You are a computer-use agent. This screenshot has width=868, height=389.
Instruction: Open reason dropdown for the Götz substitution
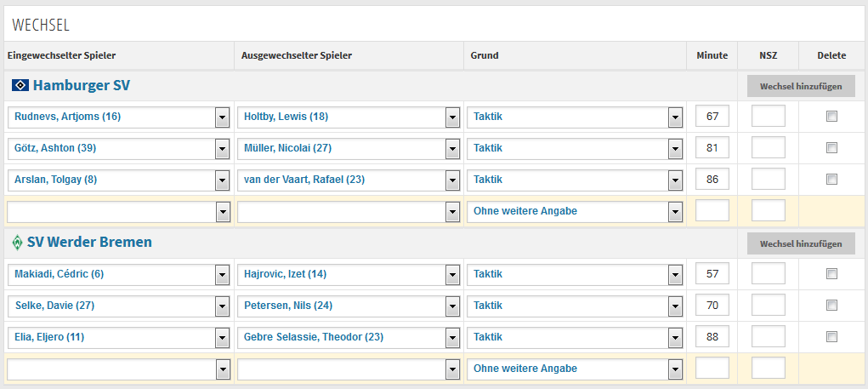[x=575, y=148]
